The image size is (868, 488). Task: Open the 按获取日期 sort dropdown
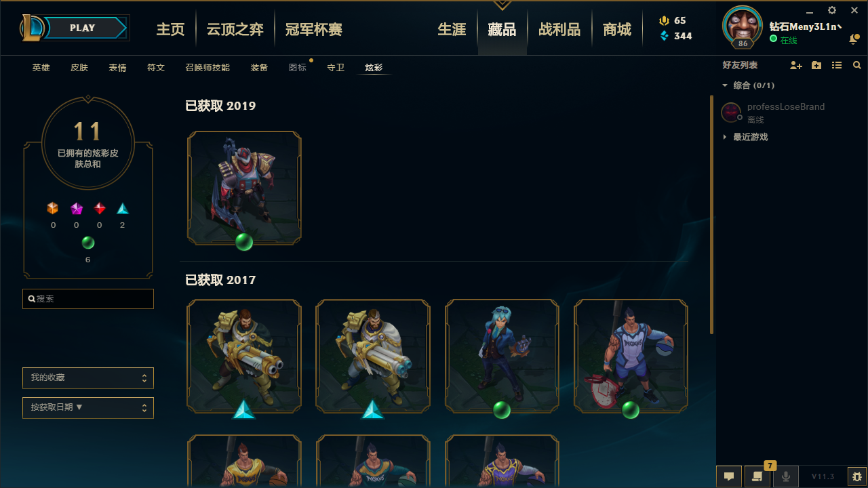[x=88, y=407]
